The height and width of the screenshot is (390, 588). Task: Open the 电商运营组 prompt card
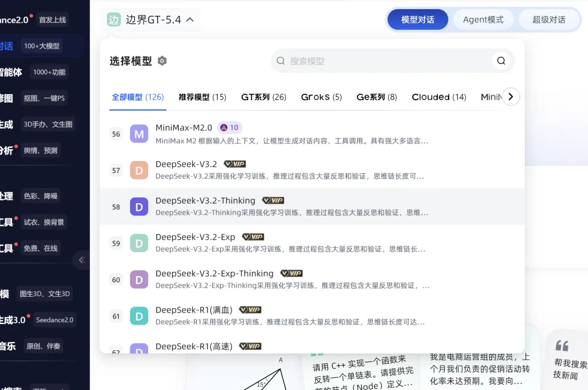pyautogui.click(x=480, y=369)
